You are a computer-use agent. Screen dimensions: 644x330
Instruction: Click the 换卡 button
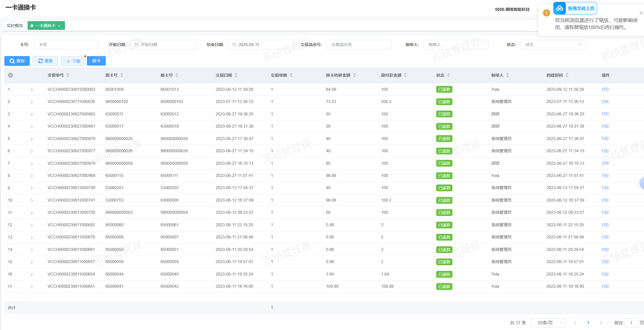click(96, 61)
